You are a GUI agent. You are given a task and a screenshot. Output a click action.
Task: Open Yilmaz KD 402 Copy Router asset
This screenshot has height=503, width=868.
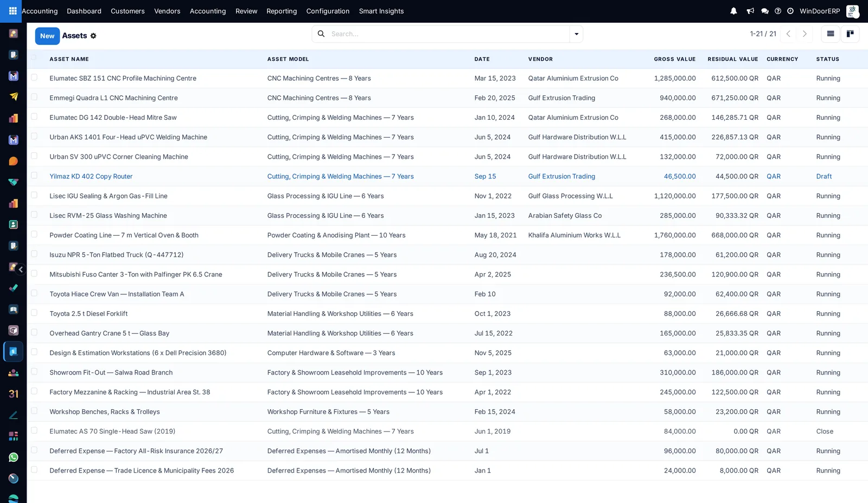pyautogui.click(x=91, y=176)
